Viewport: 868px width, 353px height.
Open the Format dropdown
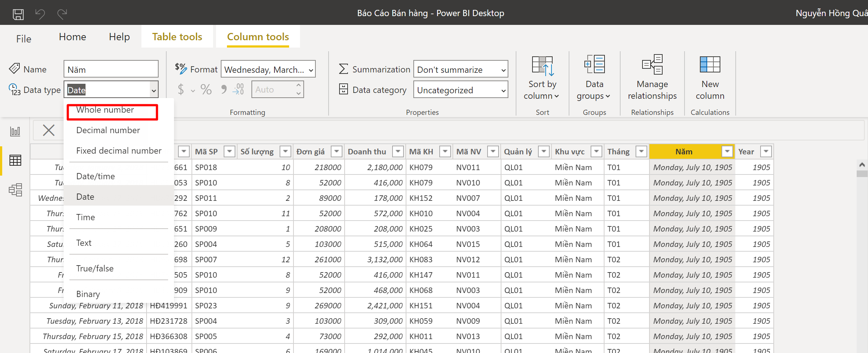(x=268, y=69)
